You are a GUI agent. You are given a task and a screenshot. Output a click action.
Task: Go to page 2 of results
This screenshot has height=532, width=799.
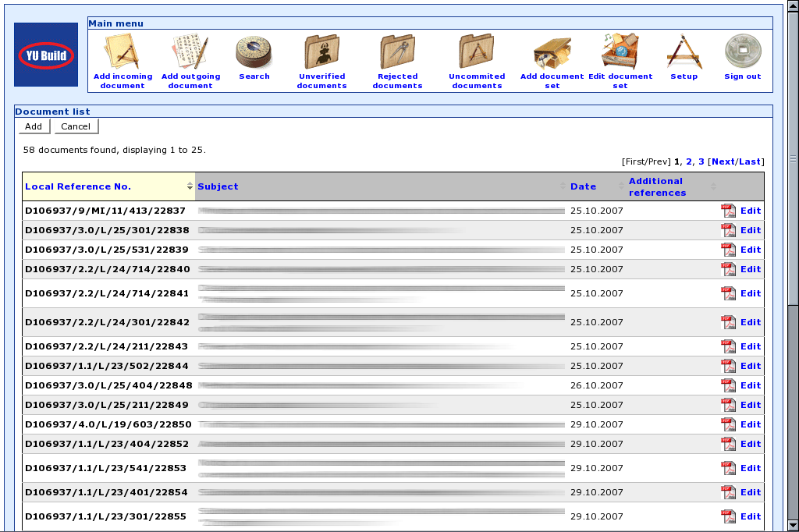[689, 161]
